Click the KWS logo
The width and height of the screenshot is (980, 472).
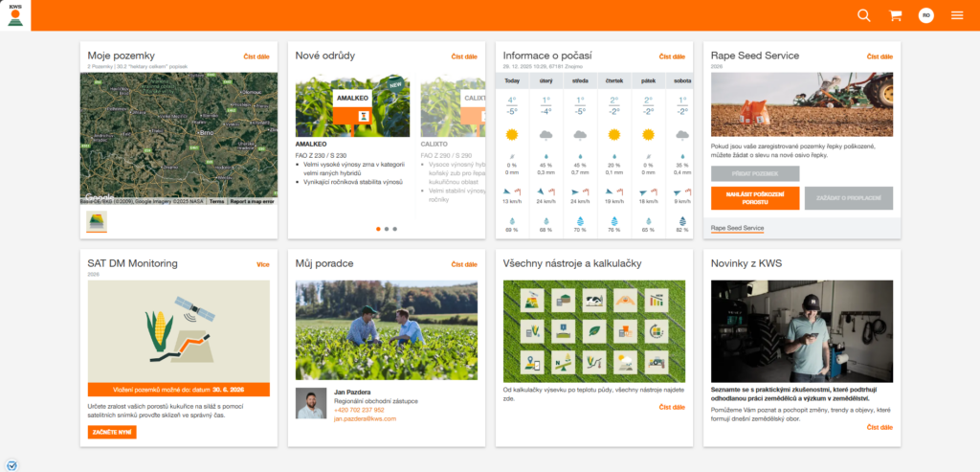point(15,15)
